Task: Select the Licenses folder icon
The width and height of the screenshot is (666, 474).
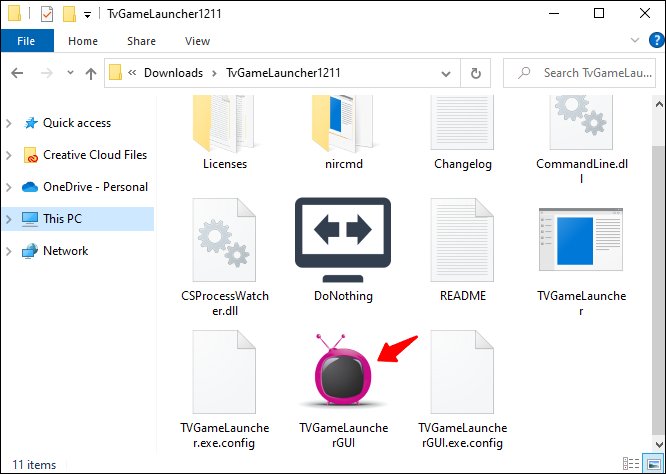Action: [224, 124]
